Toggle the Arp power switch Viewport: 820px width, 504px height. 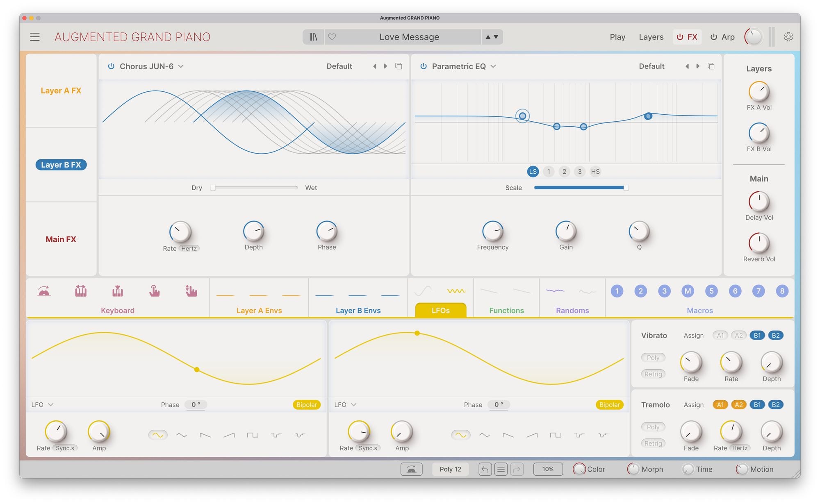(714, 37)
